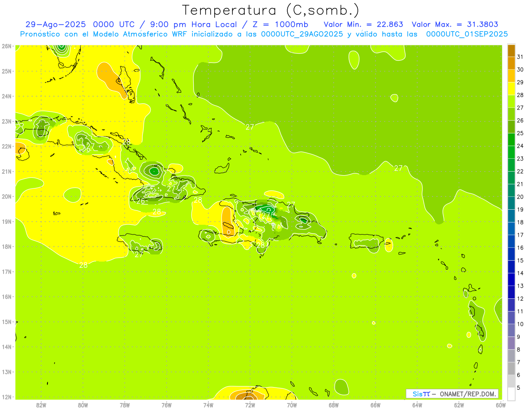Click the "12N" latitude axis label
Screen dimensions: 532x411
click(6, 397)
